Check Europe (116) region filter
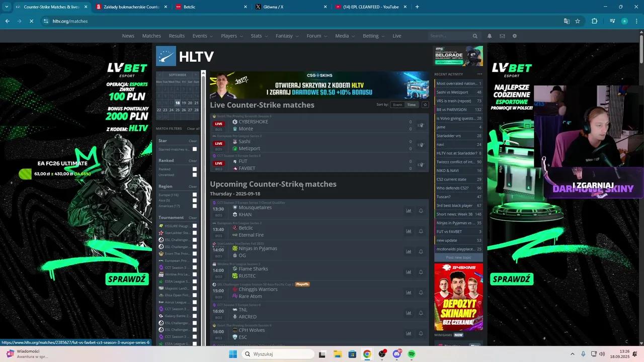 click(x=195, y=195)
